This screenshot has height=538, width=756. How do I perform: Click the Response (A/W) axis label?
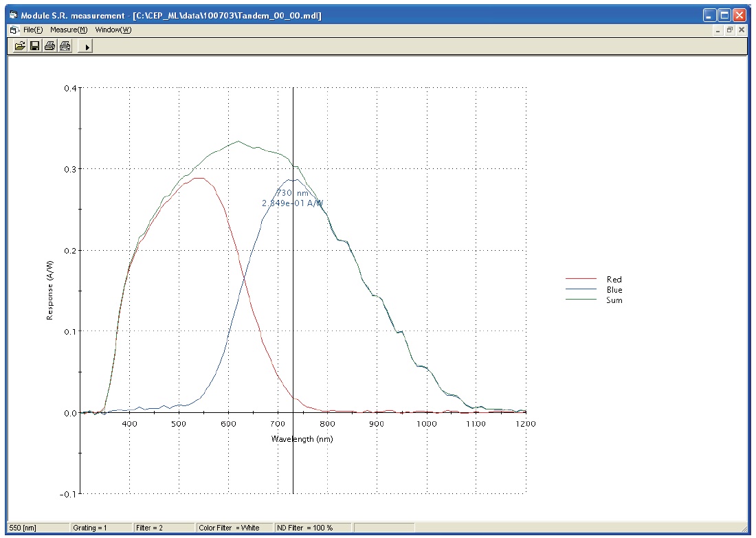49,290
